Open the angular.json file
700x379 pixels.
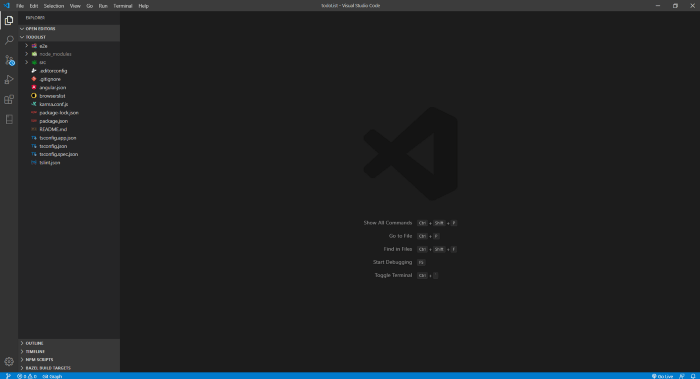[69, 87]
